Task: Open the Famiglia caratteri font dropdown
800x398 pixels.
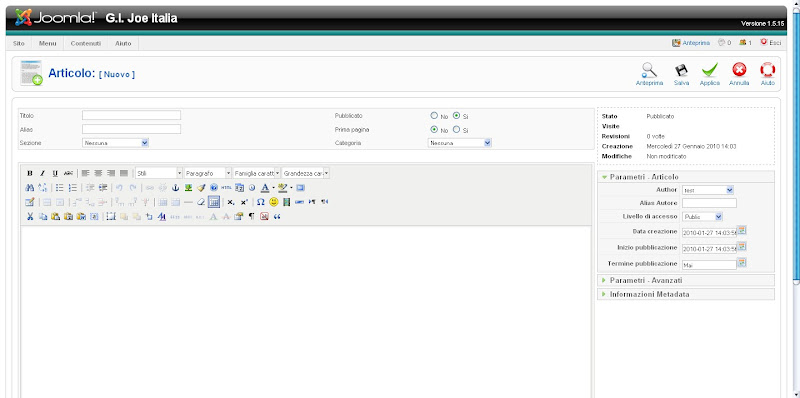Action: click(x=257, y=173)
